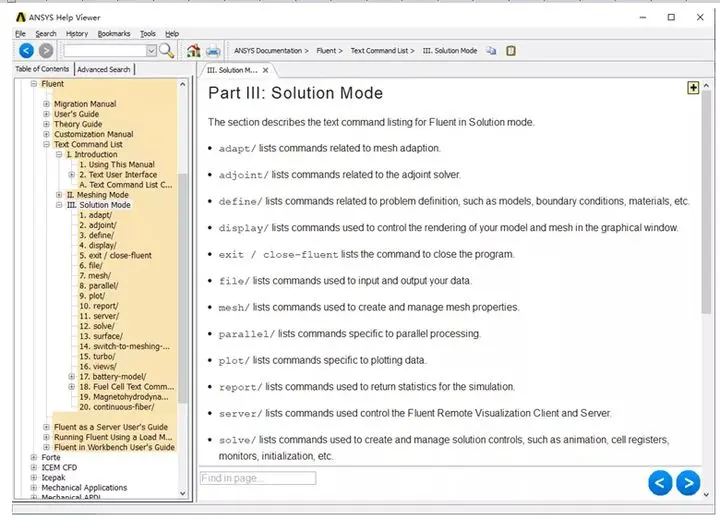Image resolution: width=720 pixels, height=520 pixels.
Task: Click the print icon in toolbar
Action: 213,51
